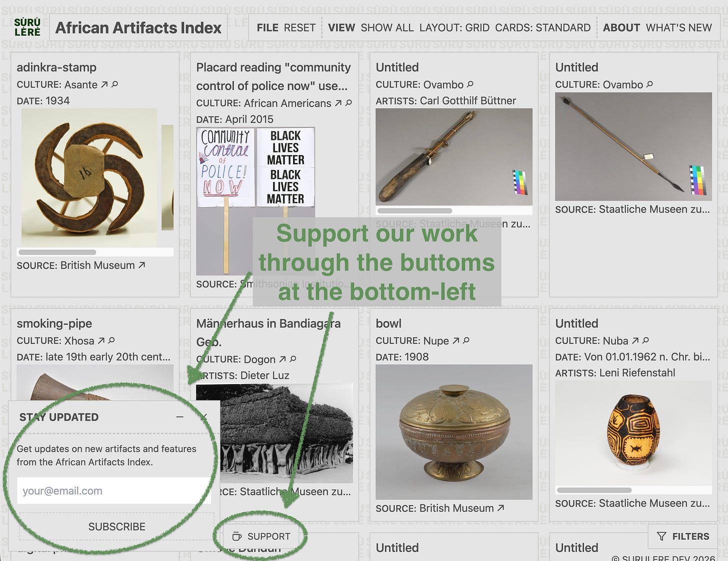Click the "smoking-pipe" card title
The width and height of the screenshot is (728, 561).
(x=54, y=323)
